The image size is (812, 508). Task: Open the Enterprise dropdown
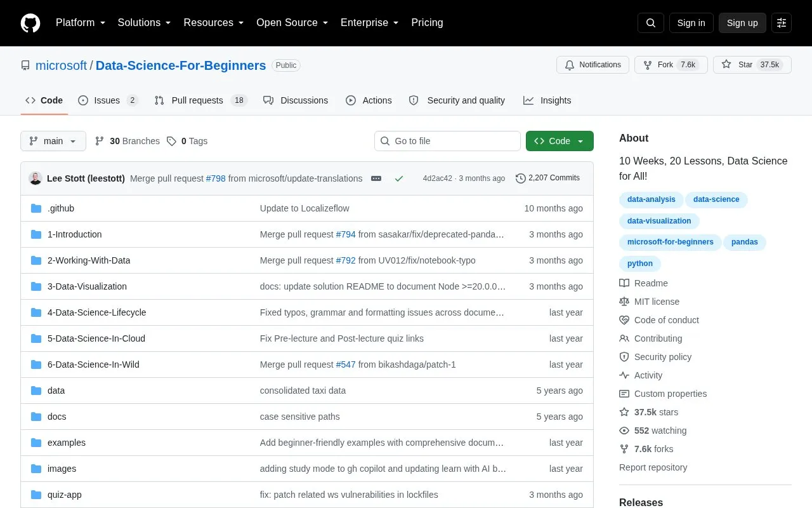[x=370, y=23]
